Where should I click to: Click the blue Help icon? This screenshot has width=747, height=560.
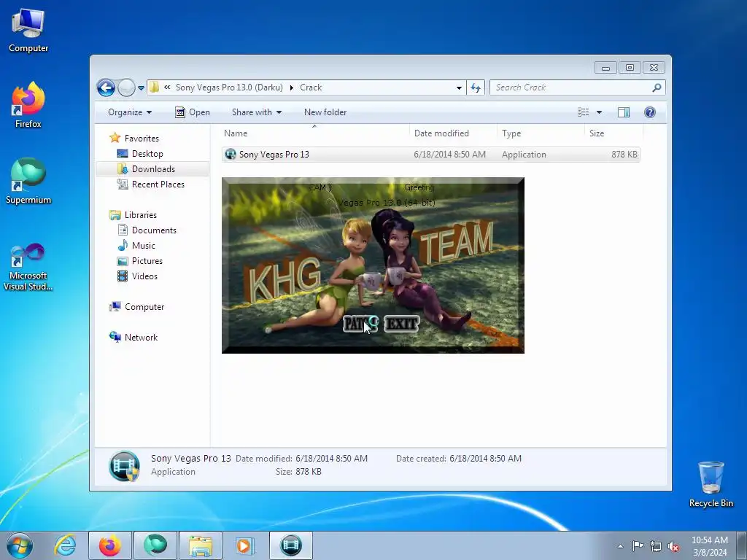650,112
